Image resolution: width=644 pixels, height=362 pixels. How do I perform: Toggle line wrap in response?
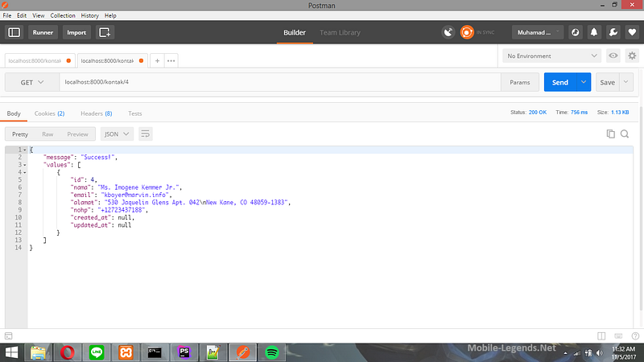click(145, 134)
